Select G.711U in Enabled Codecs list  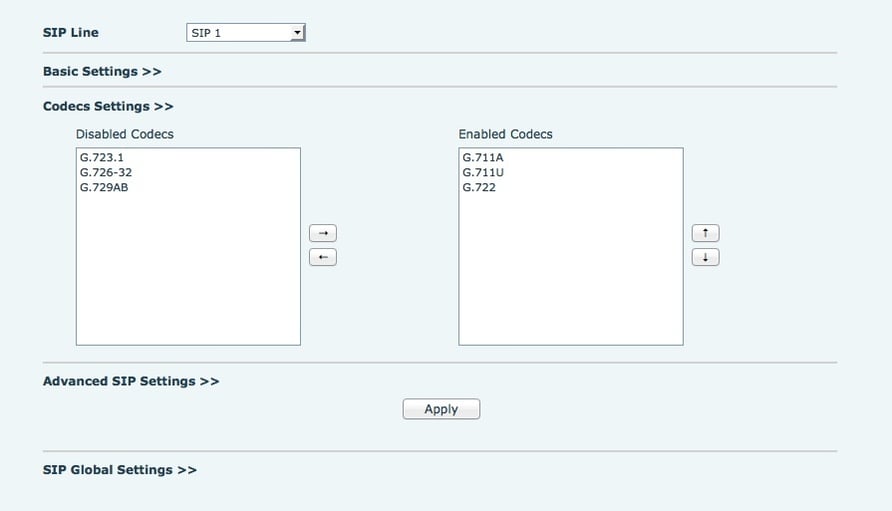click(483, 172)
